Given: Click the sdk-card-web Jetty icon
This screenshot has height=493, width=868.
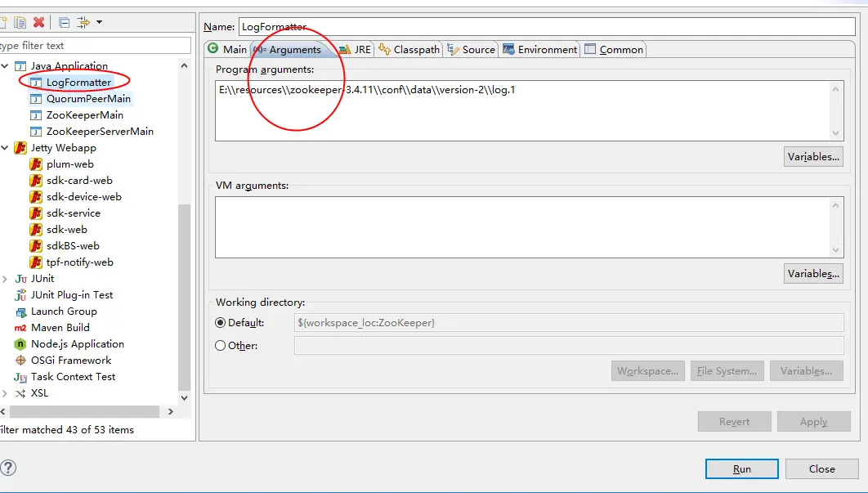Looking at the screenshot, I should pos(36,180).
